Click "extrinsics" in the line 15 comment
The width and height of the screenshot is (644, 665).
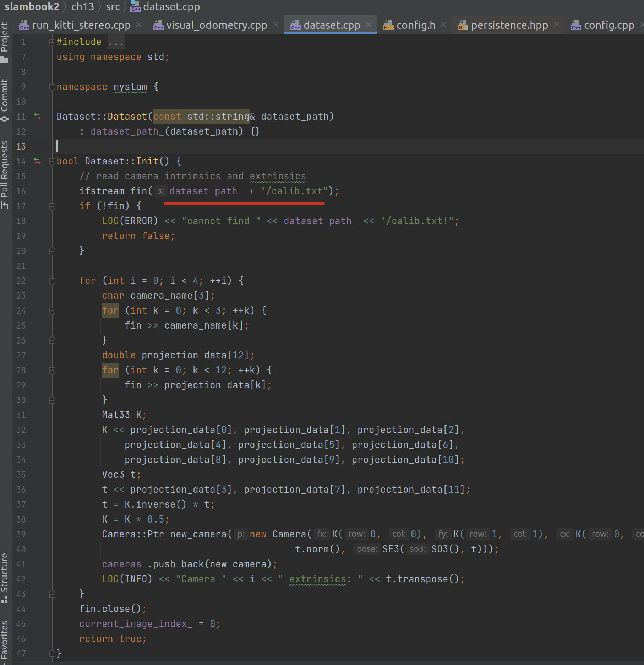tap(278, 176)
